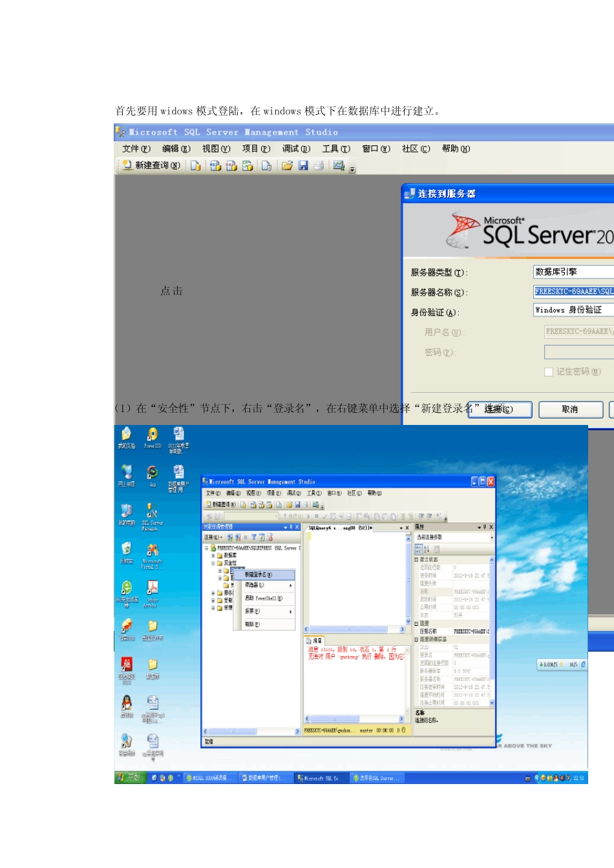The height and width of the screenshot is (868, 614).
Task: Open the QQ penguin desktop icon
Action: (x=127, y=705)
